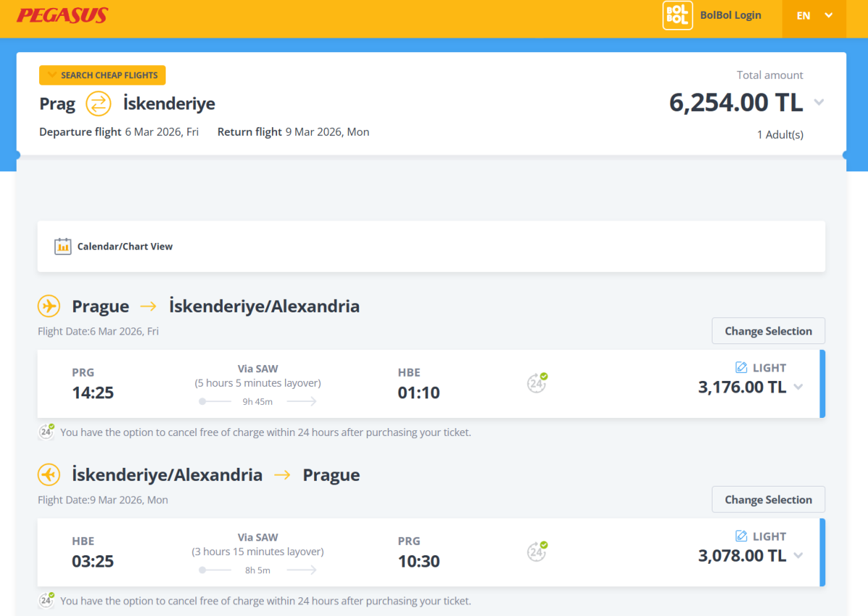Click the Pegasus logo
The width and height of the screenshot is (868, 616).
pyautogui.click(x=62, y=15)
